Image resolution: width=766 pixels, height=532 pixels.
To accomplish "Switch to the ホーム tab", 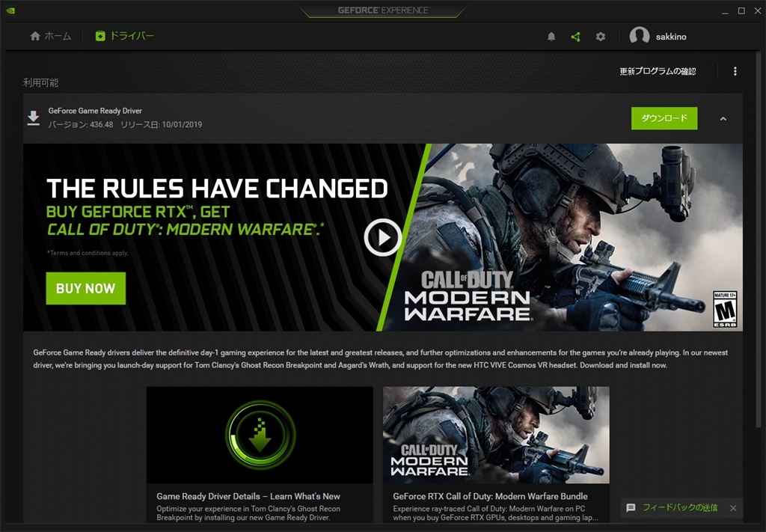I will 50,36.
